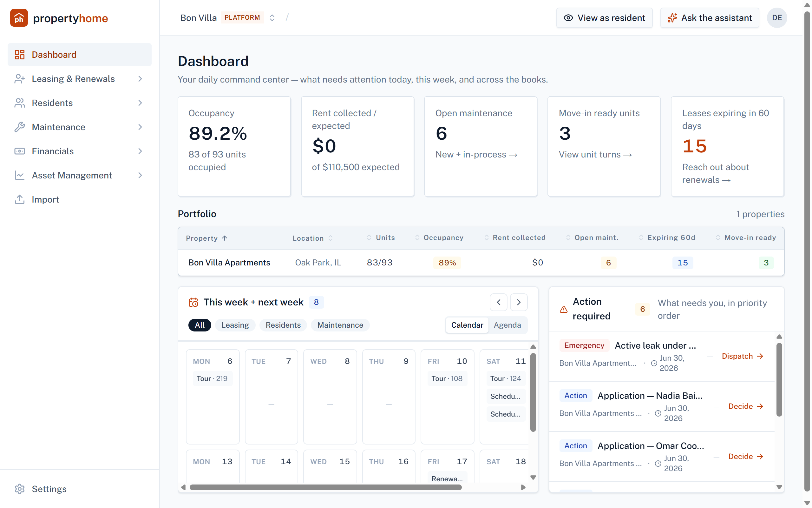
Task: Expand Residents submenu chevron
Action: (x=140, y=103)
